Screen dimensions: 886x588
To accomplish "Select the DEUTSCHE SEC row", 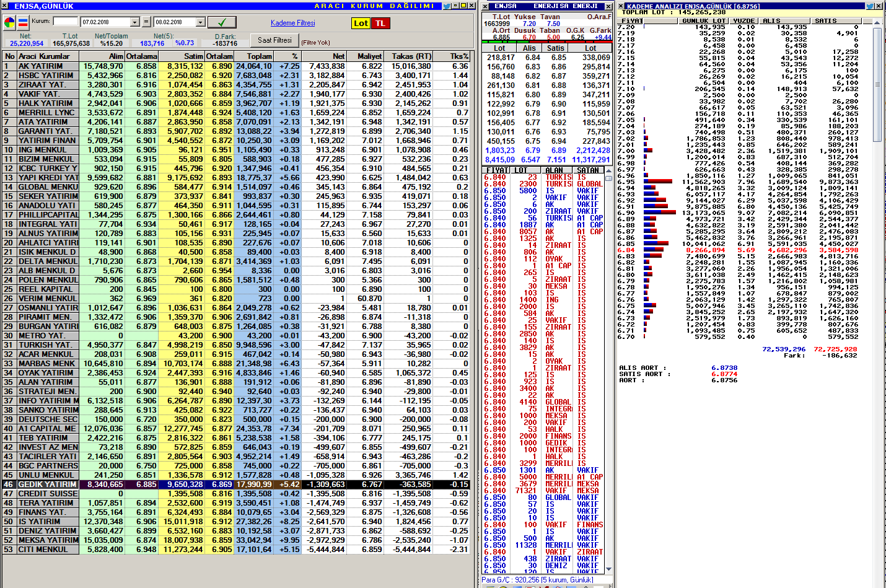I will (237, 419).
